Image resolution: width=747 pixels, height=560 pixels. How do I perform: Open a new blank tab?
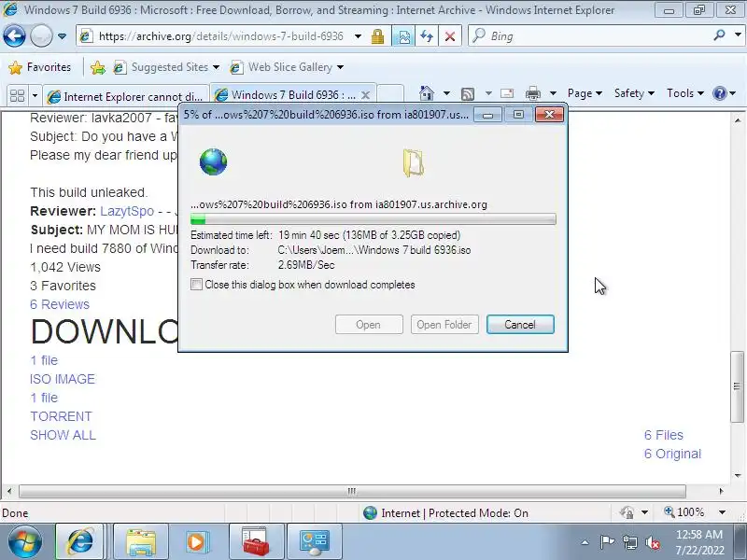click(390, 94)
